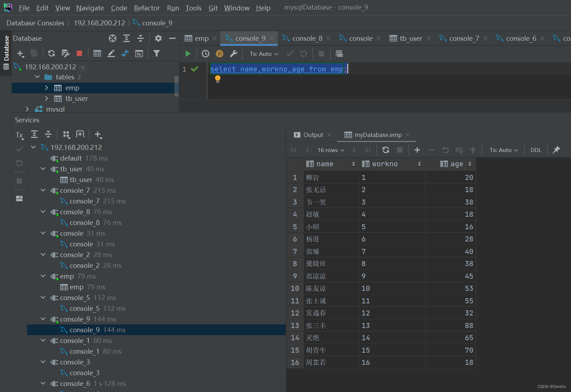Hide the Database panel with minus icon
571x392 pixels.
click(x=172, y=38)
